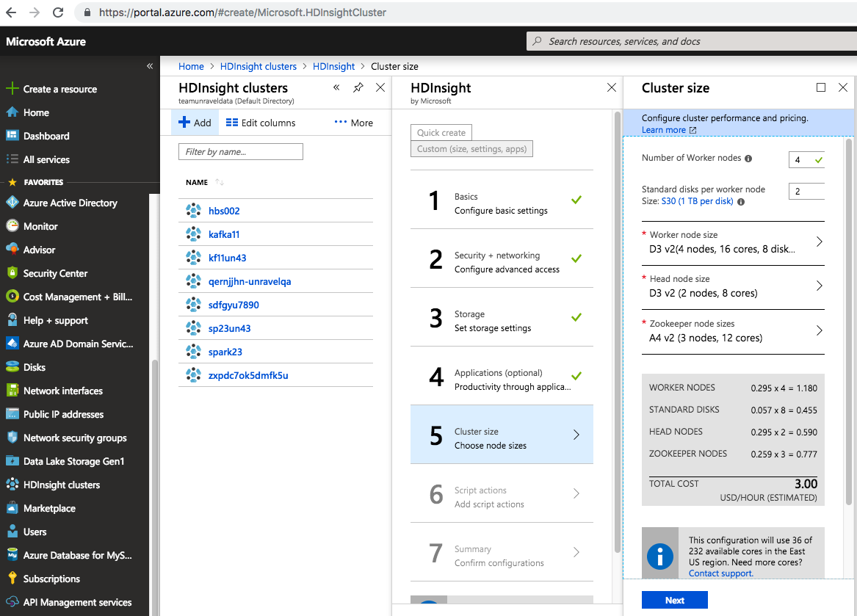Viewport: 857px width, 616px height.
Task: Click Add in HDInsight clusters toolbar
Action: coord(195,123)
